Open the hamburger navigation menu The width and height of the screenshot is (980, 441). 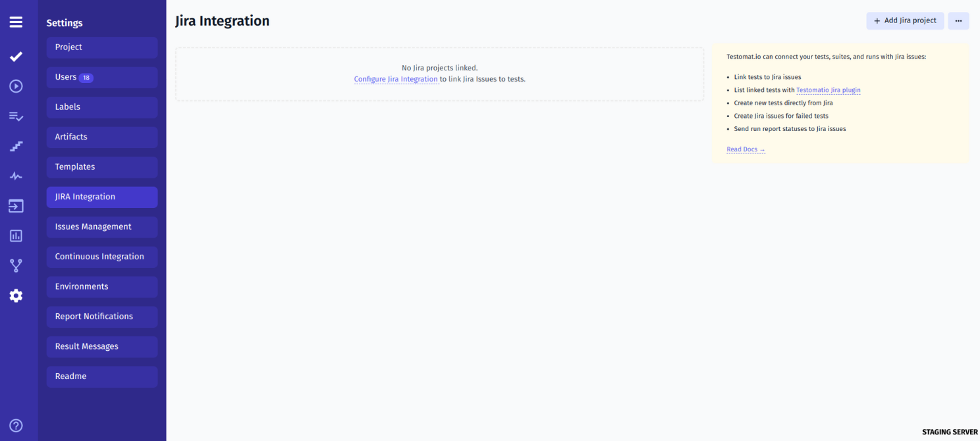16,21
